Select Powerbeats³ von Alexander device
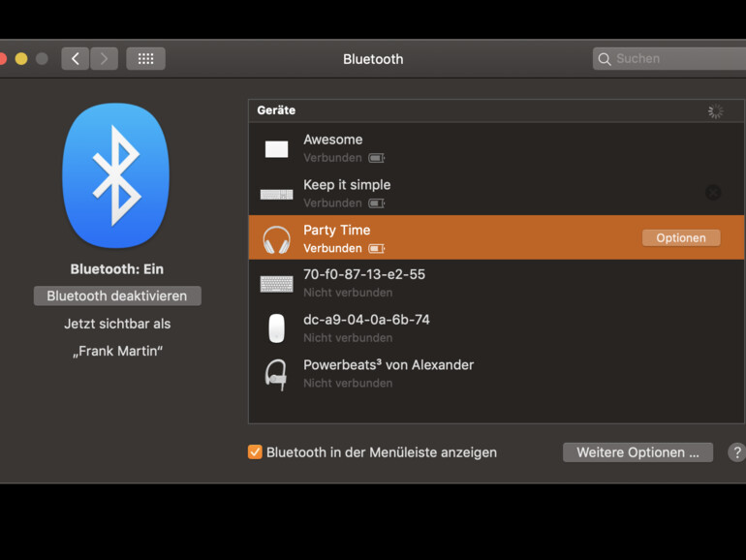Viewport: 746px width, 560px height. (x=496, y=373)
